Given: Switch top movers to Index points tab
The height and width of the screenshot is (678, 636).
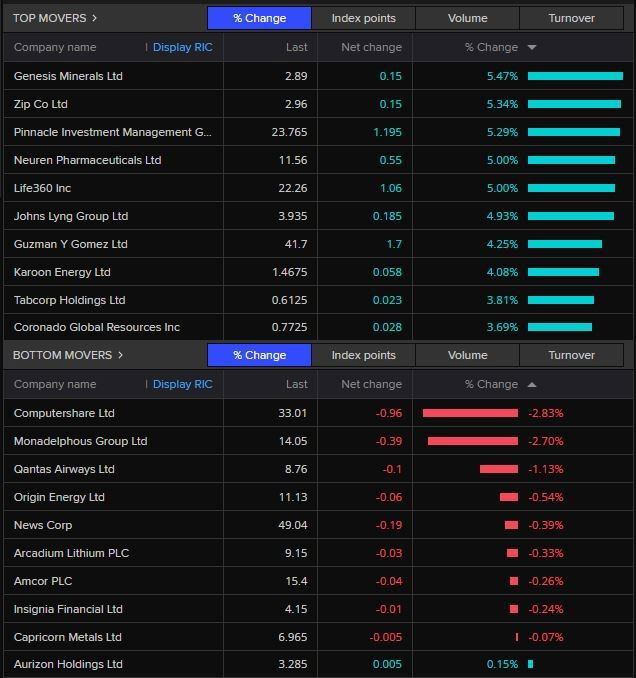Looking at the screenshot, I should pyautogui.click(x=363, y=18).
